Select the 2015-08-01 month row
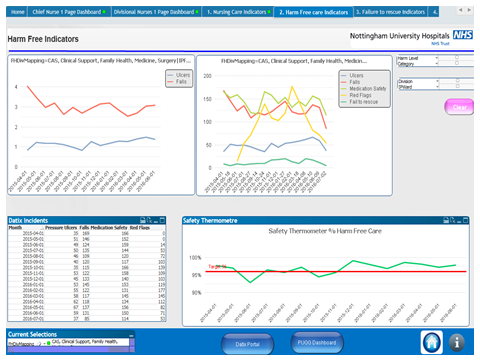This screenshot has height=360, width=480. (x=87, y=256)
